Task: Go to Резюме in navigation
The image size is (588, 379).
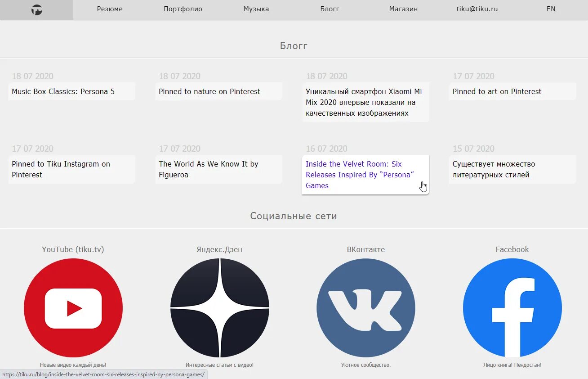Action: point(110,9)
